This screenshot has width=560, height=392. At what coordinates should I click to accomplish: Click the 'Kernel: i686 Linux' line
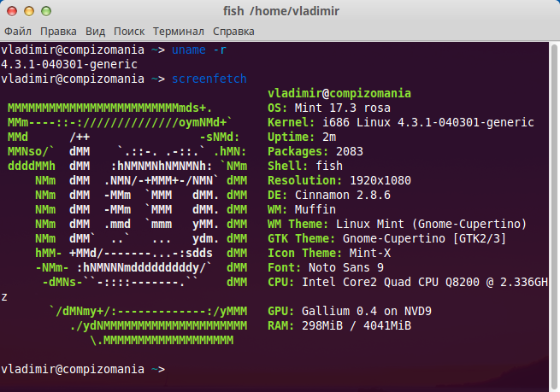coord(401,122)
